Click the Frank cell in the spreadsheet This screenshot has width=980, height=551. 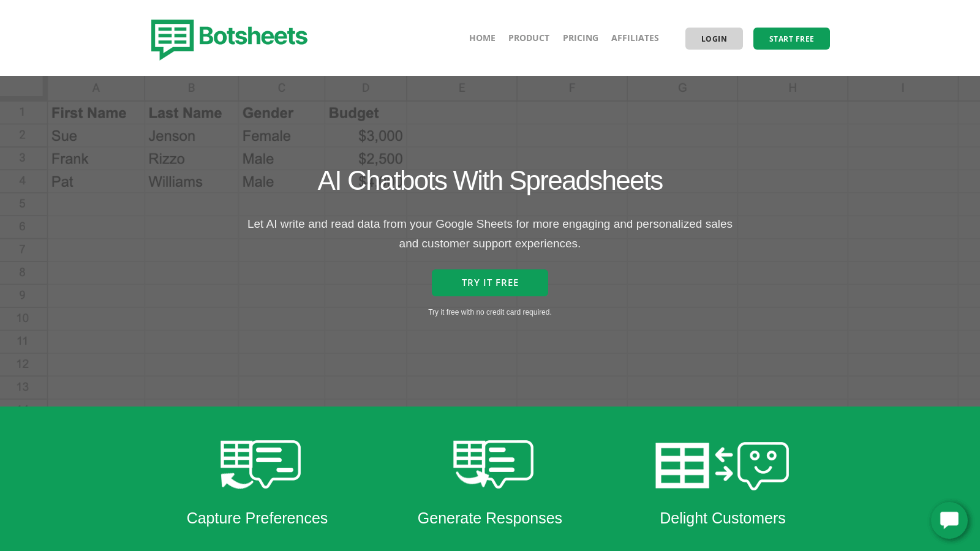pyautogui.click(x=96, y=159)
